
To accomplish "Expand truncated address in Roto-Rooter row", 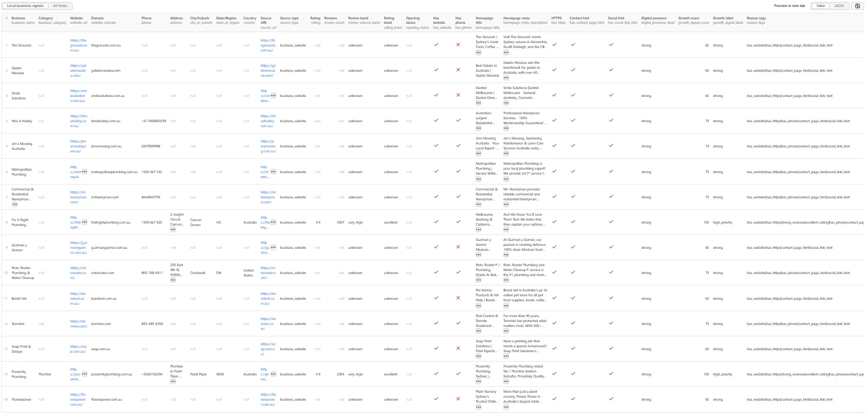I will (173, 280).
